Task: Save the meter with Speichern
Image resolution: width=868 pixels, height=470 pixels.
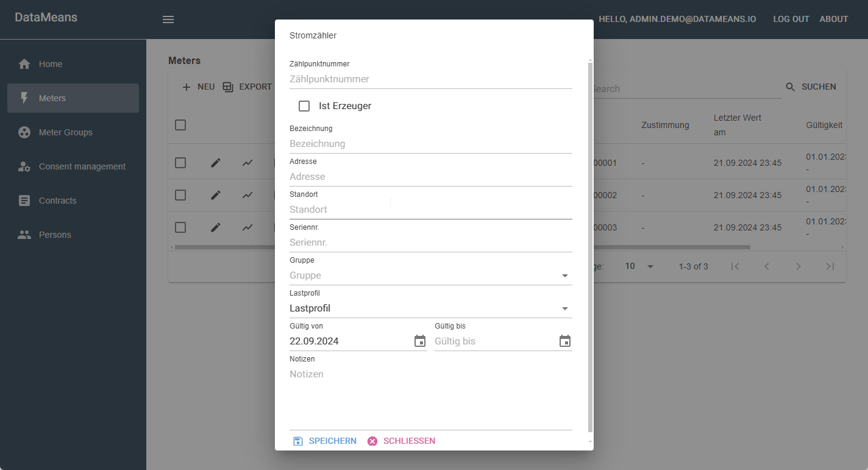Action: 325,441
